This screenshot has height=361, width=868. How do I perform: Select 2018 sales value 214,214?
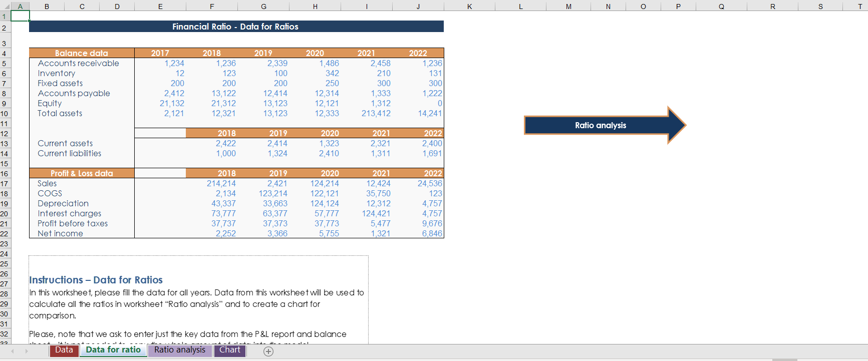pos(221,183)
